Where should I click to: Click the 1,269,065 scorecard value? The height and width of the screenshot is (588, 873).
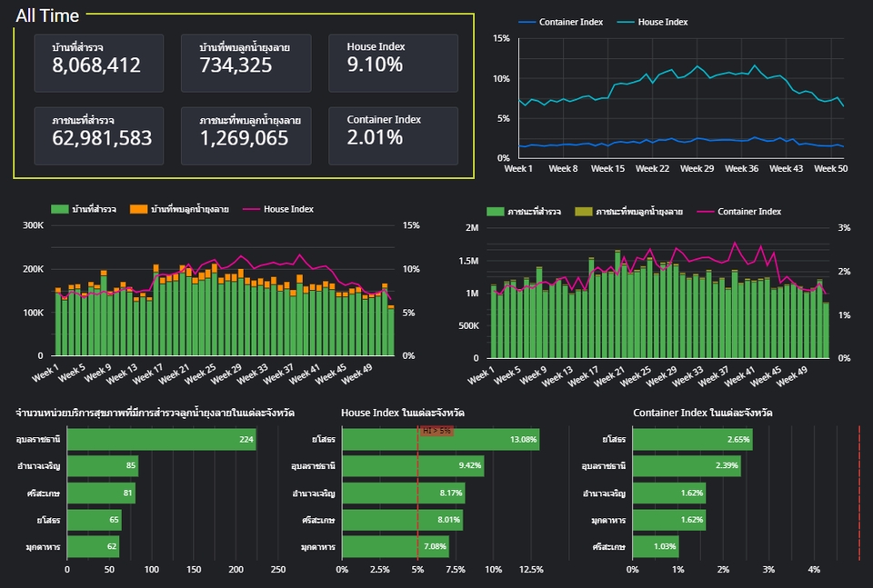[x=244, y=138]
